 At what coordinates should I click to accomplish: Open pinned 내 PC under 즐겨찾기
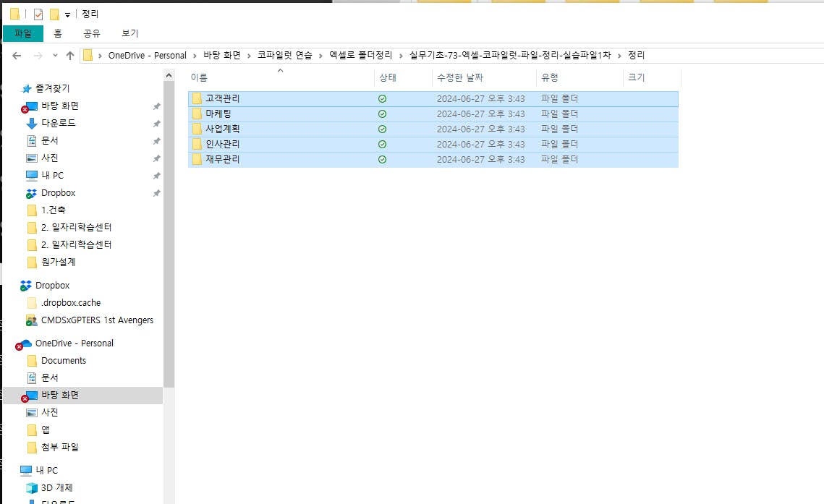tap(52, 175)
